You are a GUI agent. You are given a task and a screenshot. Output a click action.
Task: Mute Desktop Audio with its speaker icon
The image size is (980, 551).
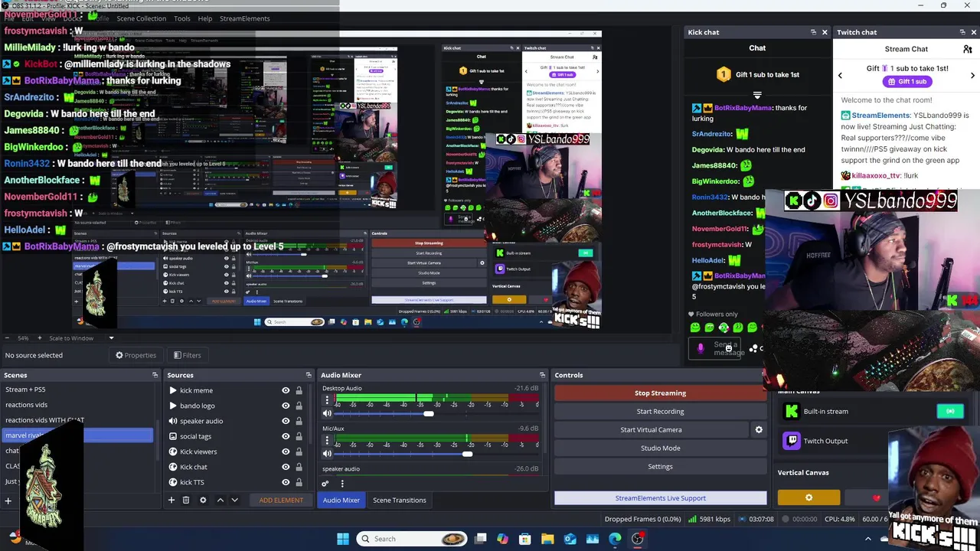pyautogui.click(x=327, y=413)
